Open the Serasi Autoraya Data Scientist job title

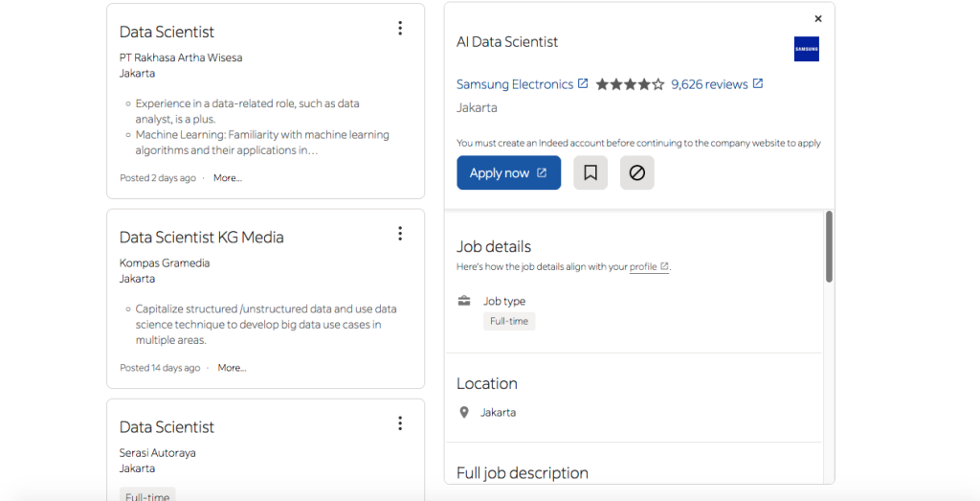click(x=167, y=427)
